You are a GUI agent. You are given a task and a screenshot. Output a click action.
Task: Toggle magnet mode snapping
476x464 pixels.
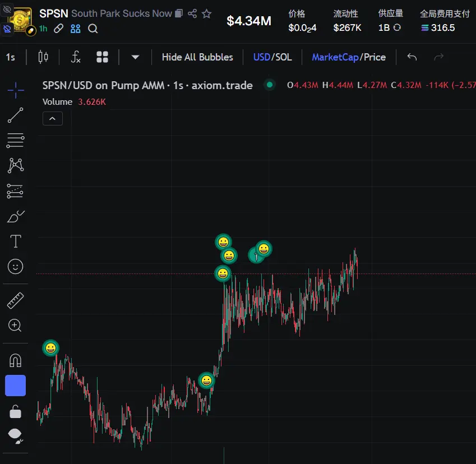click(x=16, y=360)
